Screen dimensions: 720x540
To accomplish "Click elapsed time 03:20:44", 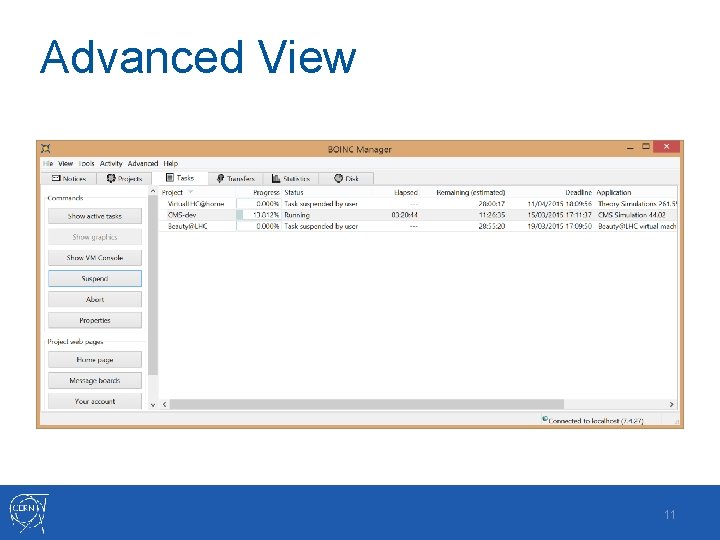I will tap(405, 215).
